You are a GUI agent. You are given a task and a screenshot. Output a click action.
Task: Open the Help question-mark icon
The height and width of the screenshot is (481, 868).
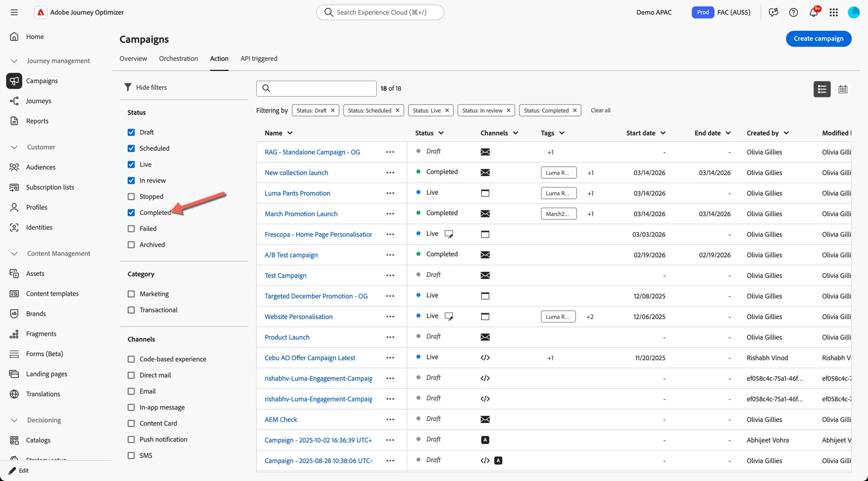click(793, 13)
